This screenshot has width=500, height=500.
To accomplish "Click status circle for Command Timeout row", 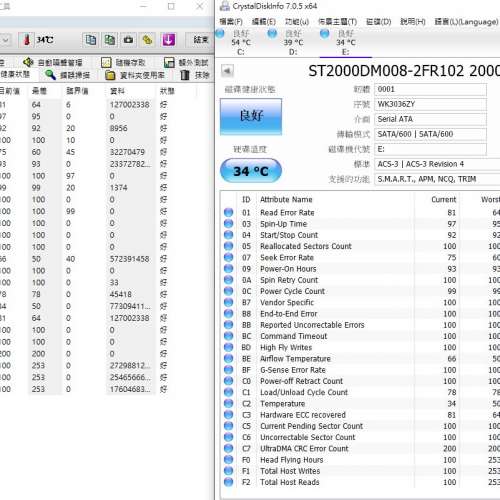I will tap(229, 336).
